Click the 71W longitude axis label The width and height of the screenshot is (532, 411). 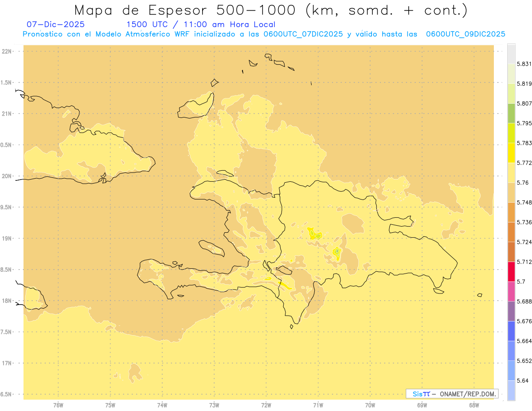click(318, 405)
